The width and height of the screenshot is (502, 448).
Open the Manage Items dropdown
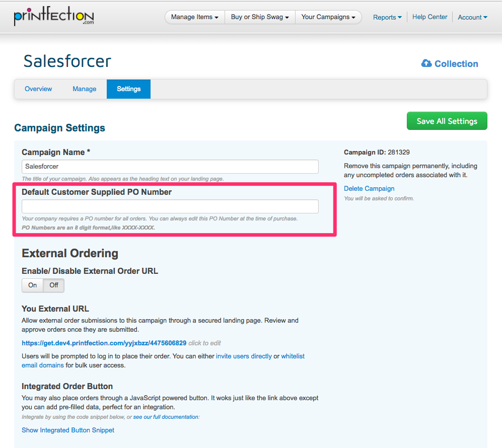(x=194, y=17)
